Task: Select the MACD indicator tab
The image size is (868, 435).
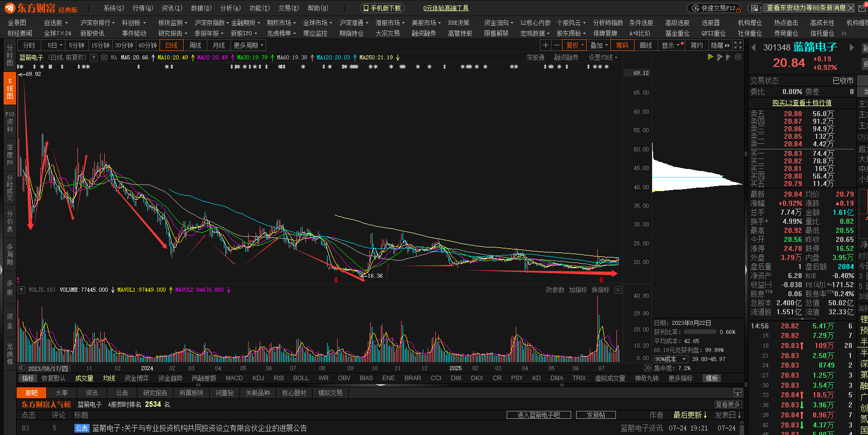Action: coord(234,378)
